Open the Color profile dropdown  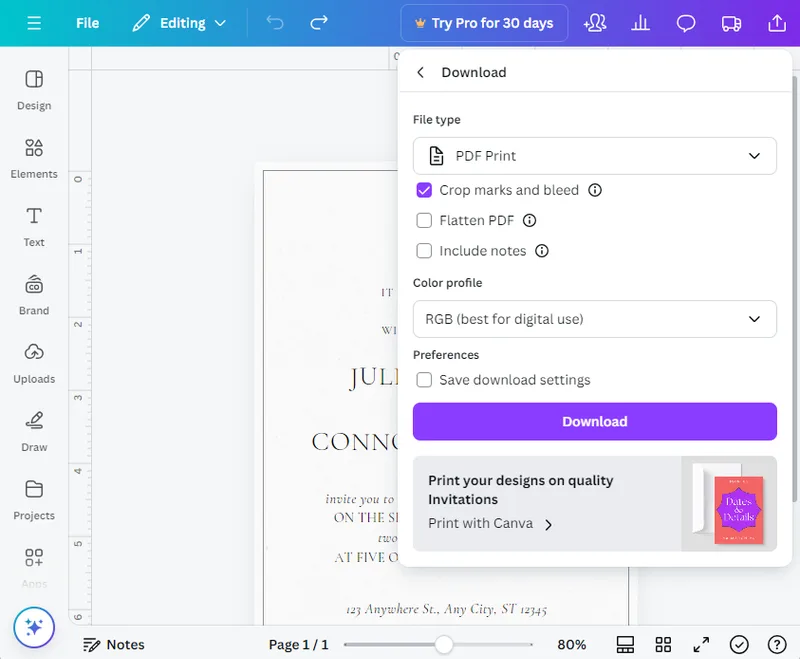coord(595,318)
